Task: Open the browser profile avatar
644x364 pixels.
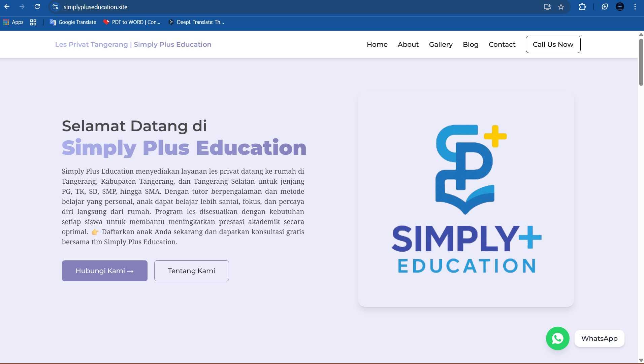Action: click(x=620, y=7)
